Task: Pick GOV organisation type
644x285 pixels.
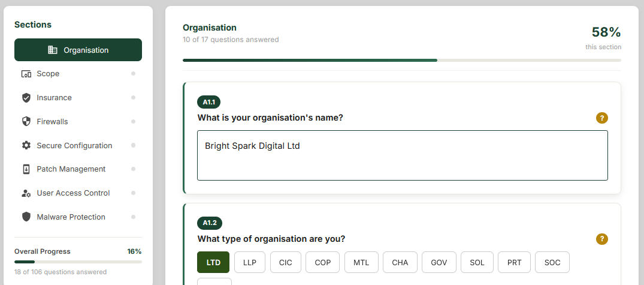Action: [439, 262]
